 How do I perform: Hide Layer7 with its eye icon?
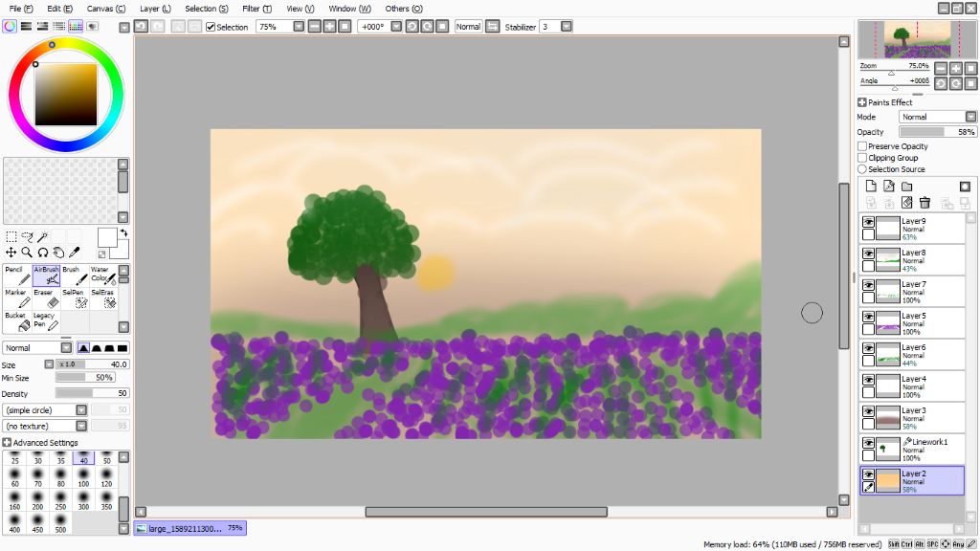[868, 285]
